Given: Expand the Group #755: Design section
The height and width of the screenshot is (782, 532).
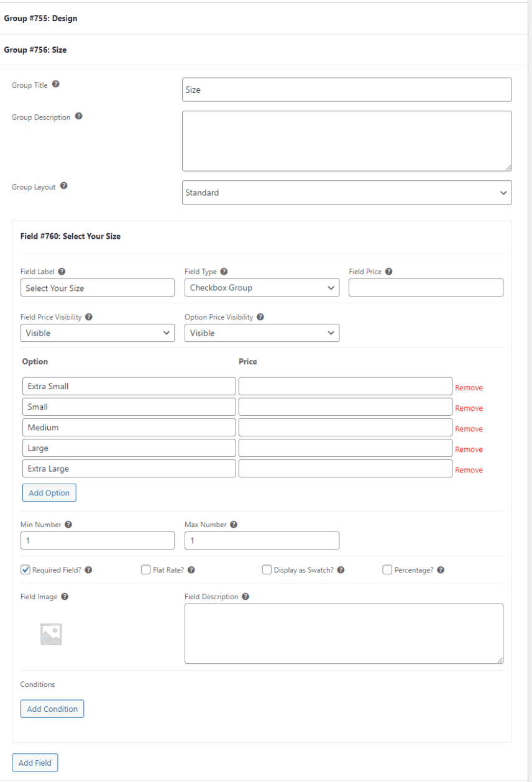Looking at the screenshot, I should pyautogui.click(x=42, y=18).
